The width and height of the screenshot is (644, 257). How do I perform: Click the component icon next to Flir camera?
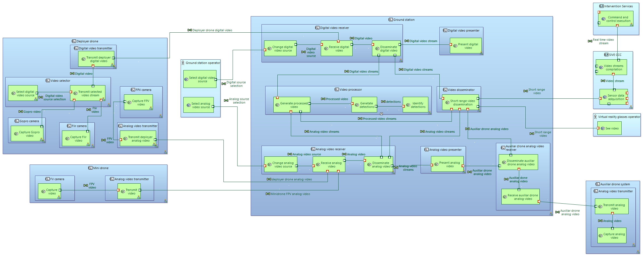[x=69, y=126]
